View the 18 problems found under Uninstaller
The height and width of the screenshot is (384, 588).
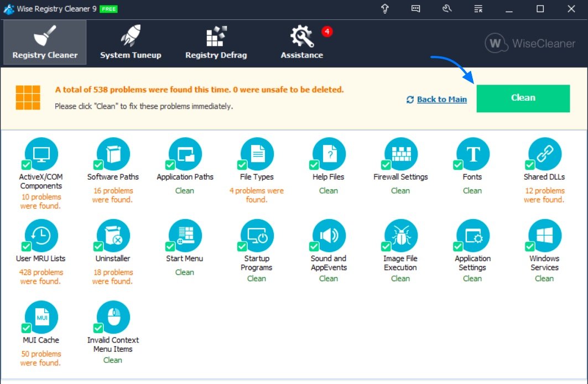113,277
